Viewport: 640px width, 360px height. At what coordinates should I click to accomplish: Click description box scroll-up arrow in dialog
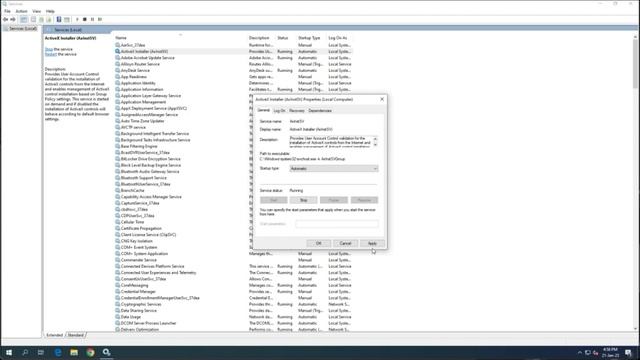375,139
